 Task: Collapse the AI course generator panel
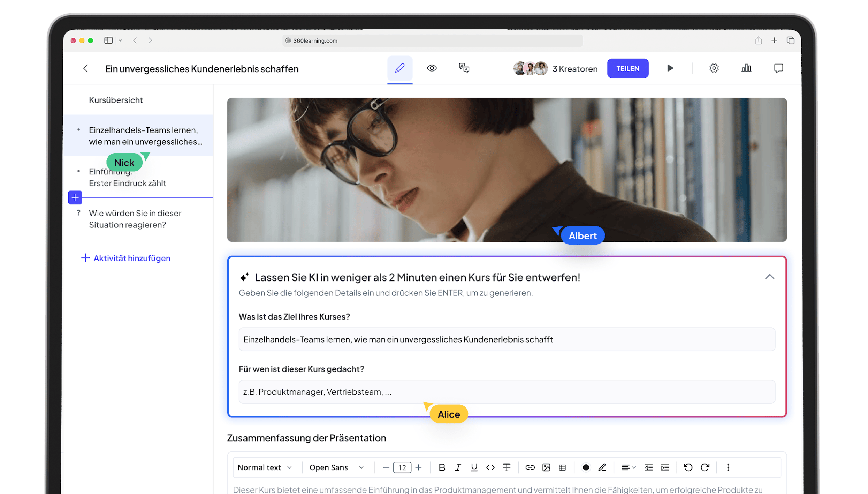tap(770, 277)
